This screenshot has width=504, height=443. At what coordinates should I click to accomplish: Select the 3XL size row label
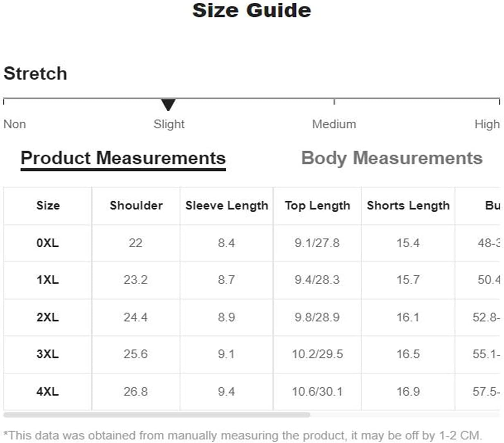pos(47,354)
